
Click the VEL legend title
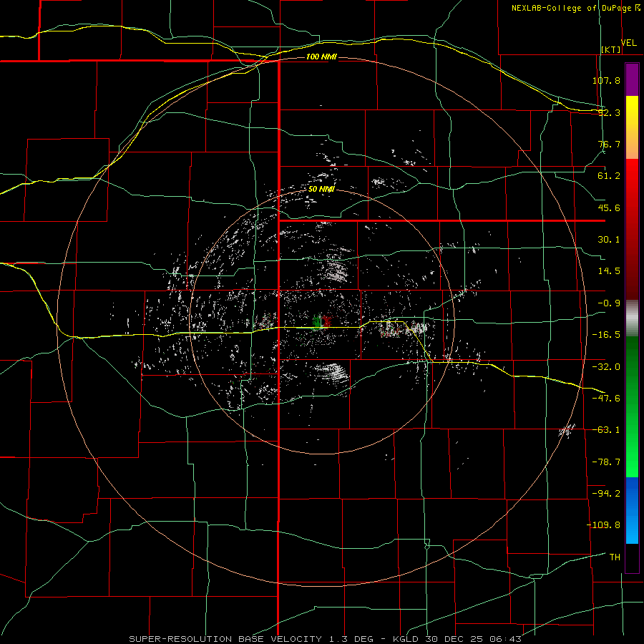[628, 43]
